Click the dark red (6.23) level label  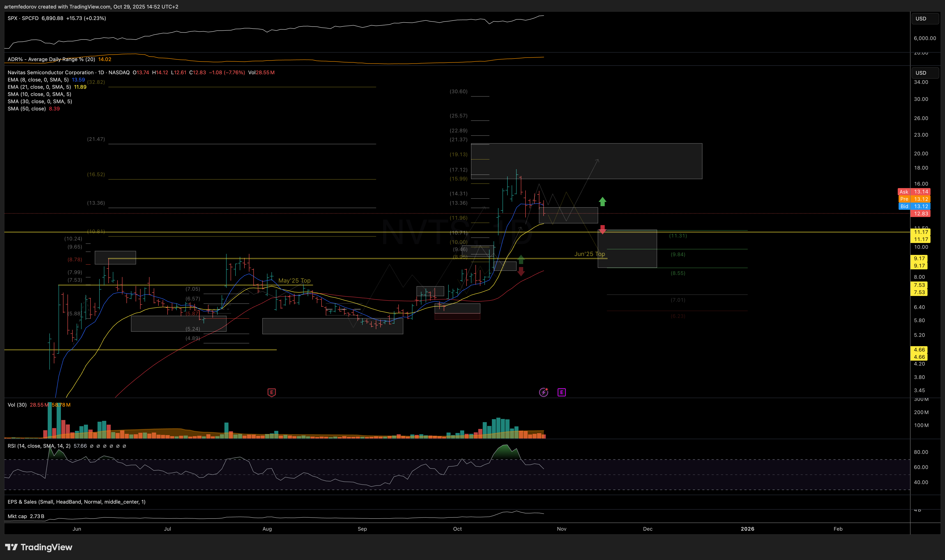pos(678,316)
